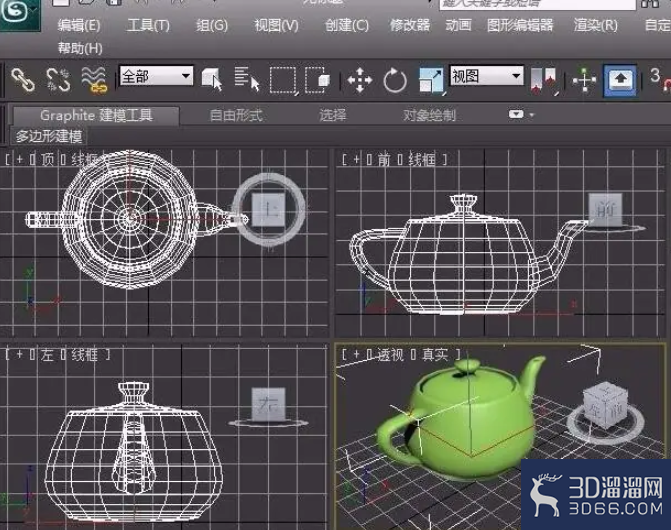
Task: Switch to the 选择 ribbon tab
Action: pyautogui.click(x=333, y=115)
